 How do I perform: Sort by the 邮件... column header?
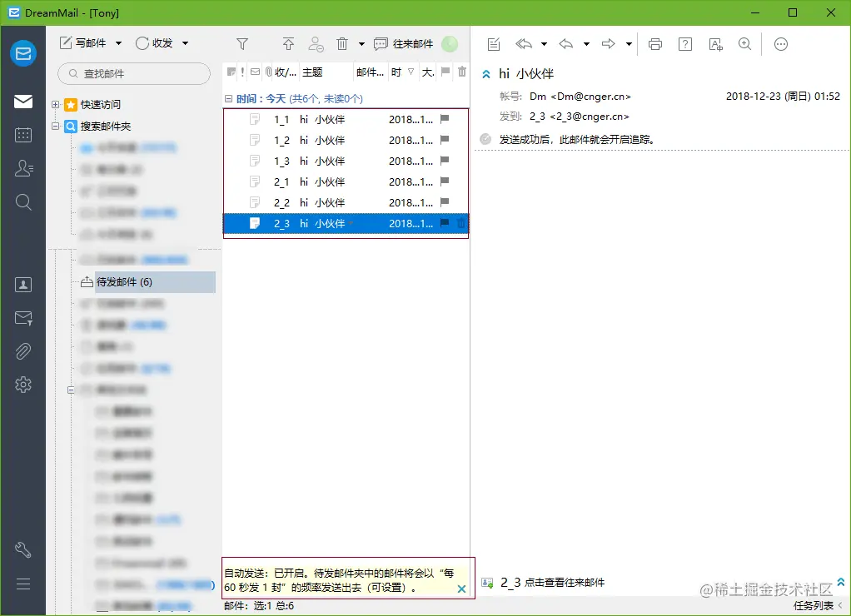pyautogui.click(x=371, y=72)
